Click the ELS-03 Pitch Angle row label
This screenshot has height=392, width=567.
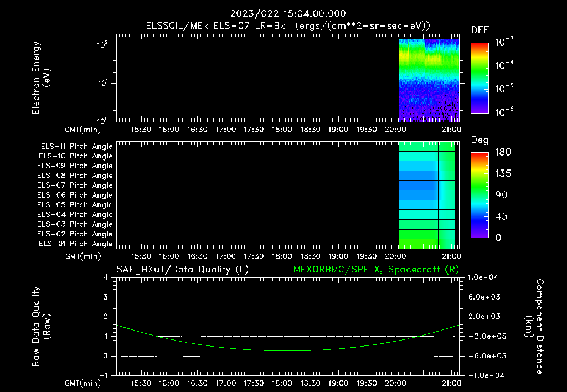[75, 224]
